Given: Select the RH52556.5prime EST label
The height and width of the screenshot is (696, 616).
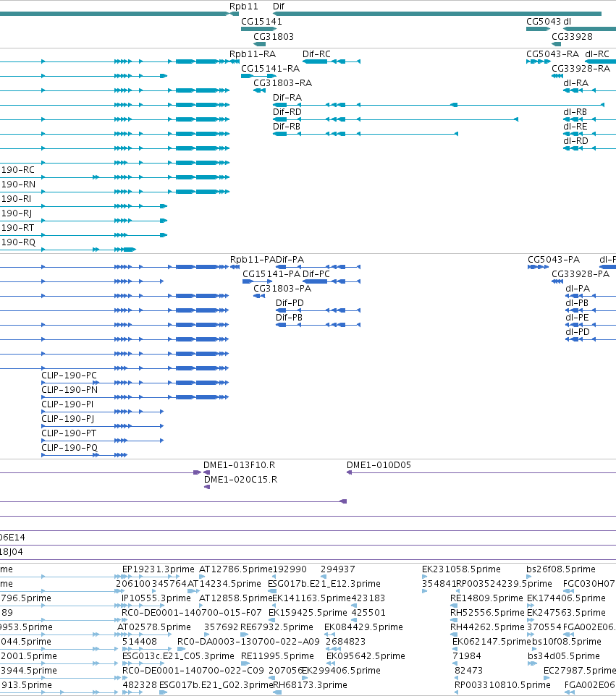Looking at the screenshot, I should tap(487, 613).
